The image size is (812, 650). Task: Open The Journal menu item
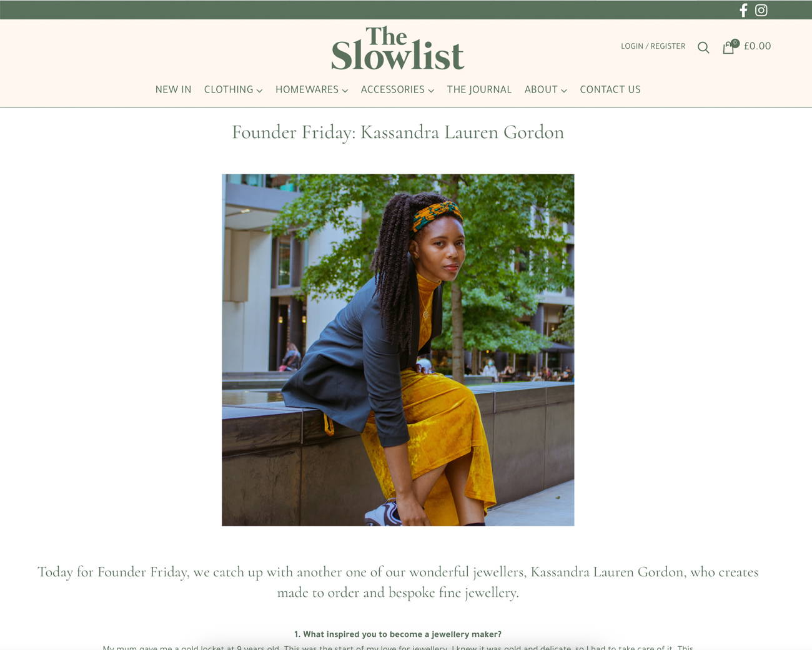click(479, 89)
